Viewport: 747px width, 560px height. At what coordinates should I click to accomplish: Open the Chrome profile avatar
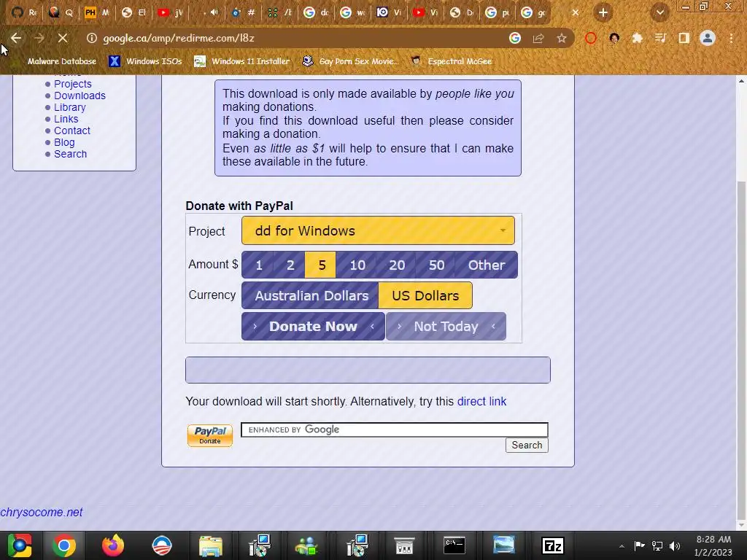708,38
